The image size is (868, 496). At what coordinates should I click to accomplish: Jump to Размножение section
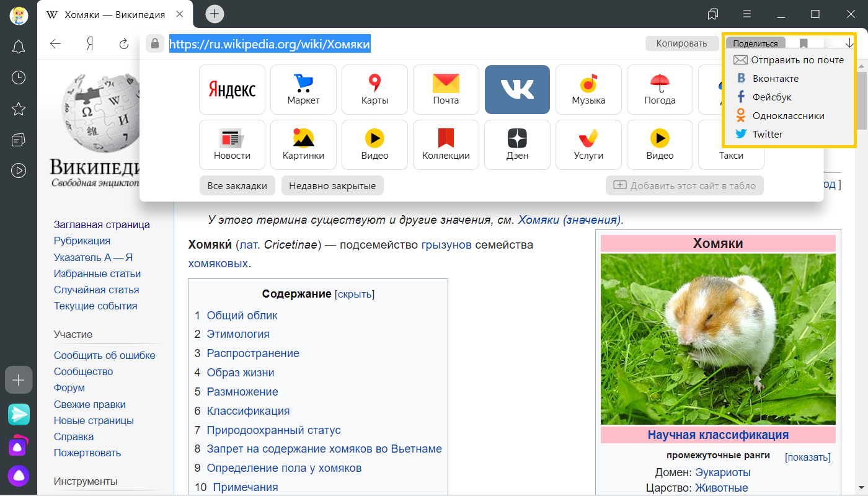tap(242, 392)
